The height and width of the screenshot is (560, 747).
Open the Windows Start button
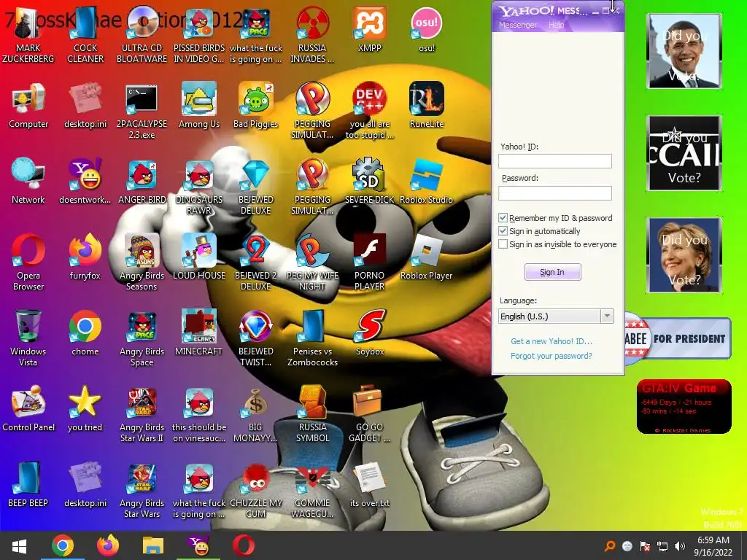(x=19, y=545)
